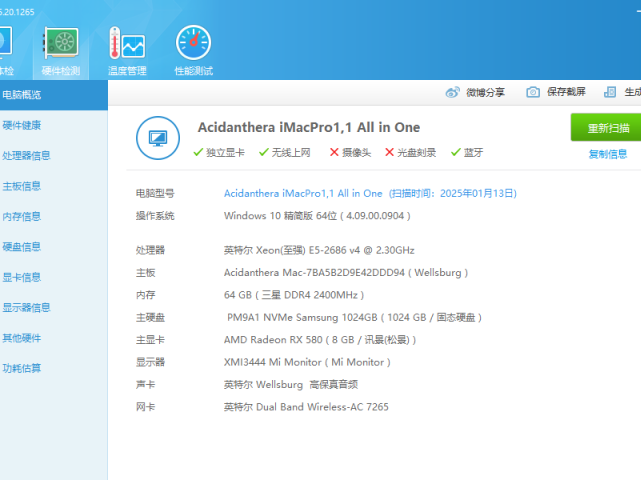Click the XMI3444 Mi Monitor value
641x480 pixels.
pyautogui.click(x=307, y=362)
